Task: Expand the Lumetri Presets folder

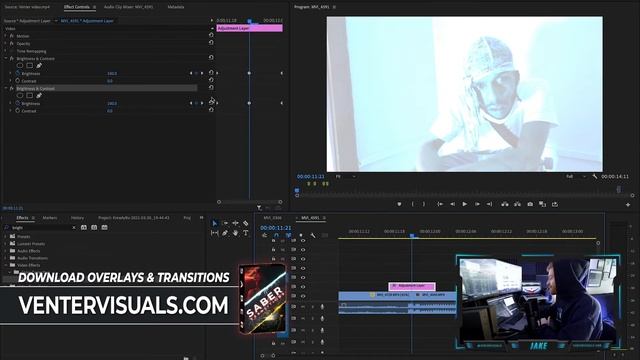Action: click(x=5, y=244)
